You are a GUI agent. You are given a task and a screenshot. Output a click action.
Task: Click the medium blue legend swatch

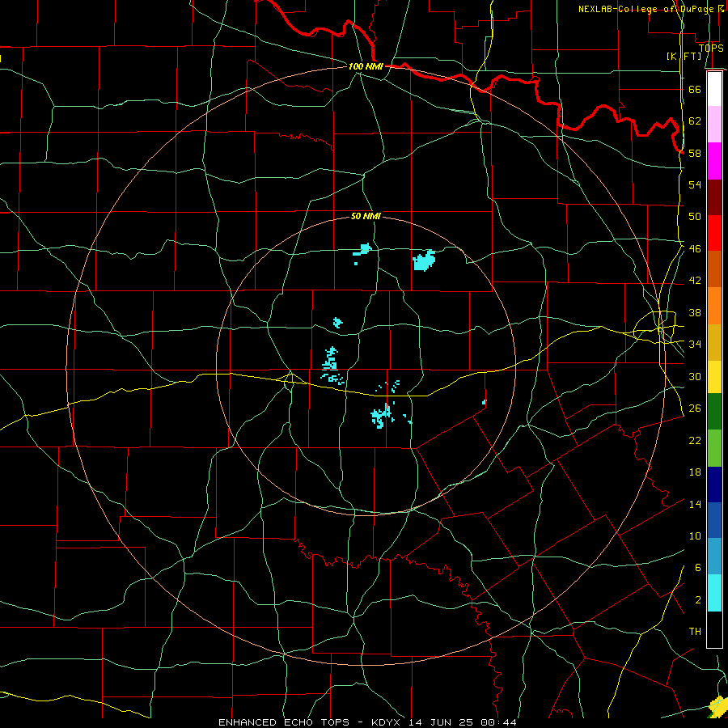714,520
